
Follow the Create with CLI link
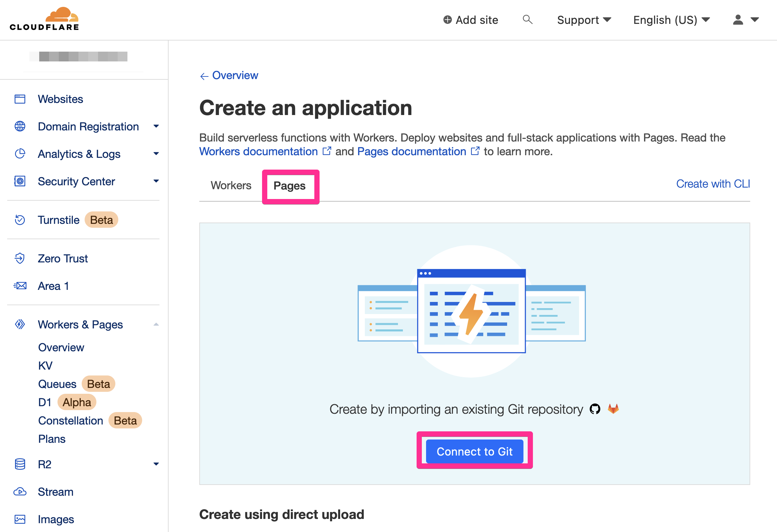[713, 184]
